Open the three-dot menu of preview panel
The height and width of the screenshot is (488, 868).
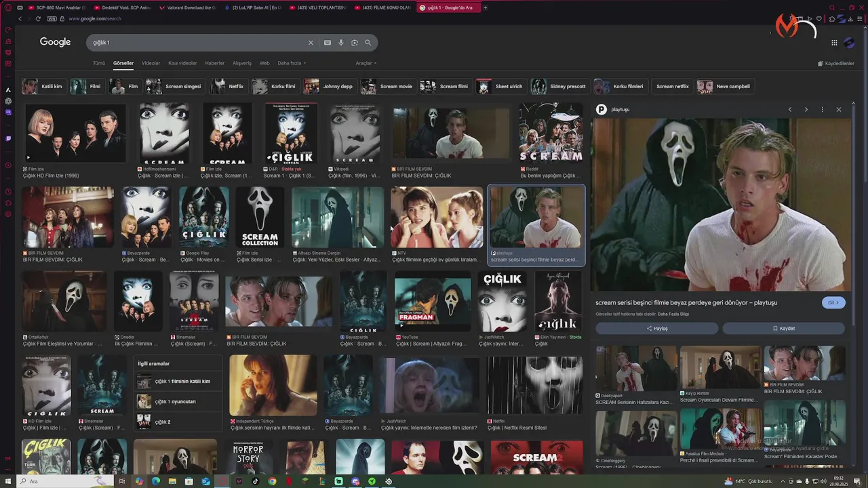click(822, 109)
